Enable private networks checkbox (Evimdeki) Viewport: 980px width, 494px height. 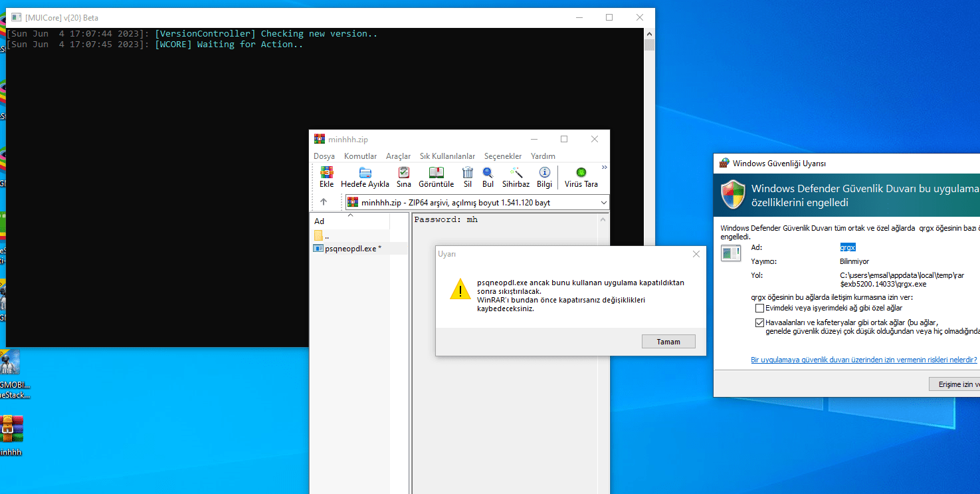point(759,308)
